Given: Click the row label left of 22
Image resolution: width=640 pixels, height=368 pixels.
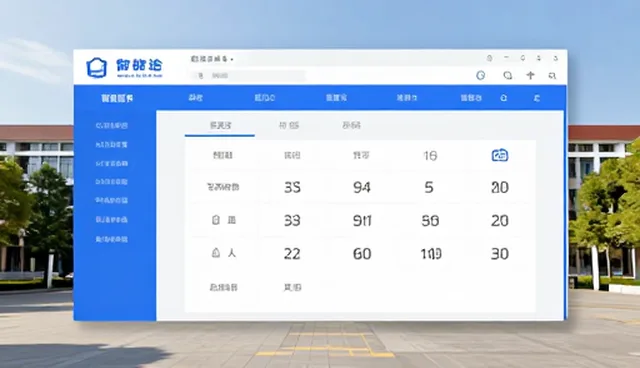Looking at the screenshot, I should click(x=224, y=253).
